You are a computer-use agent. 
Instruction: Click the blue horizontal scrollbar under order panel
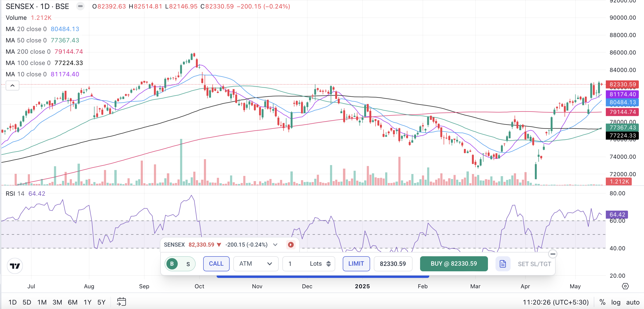click(323, 276)
